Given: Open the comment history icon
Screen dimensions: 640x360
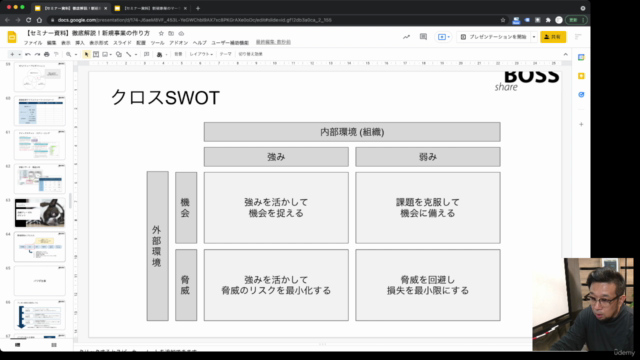Looking at the screenshot, I should point(423,37).
